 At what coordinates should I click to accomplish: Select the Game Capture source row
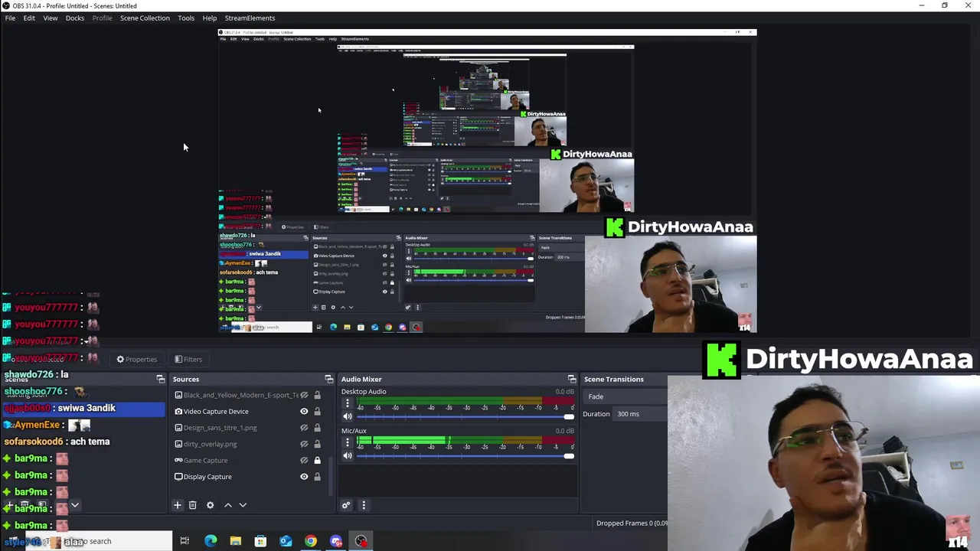tap(249, 460)
